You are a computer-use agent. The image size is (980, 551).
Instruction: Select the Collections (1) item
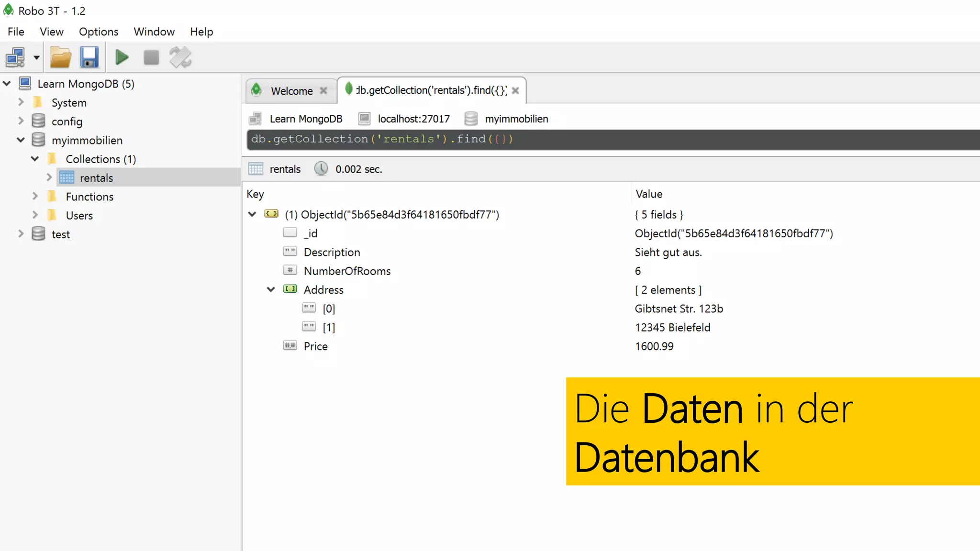pyautogui.click(x=101, y=159)
